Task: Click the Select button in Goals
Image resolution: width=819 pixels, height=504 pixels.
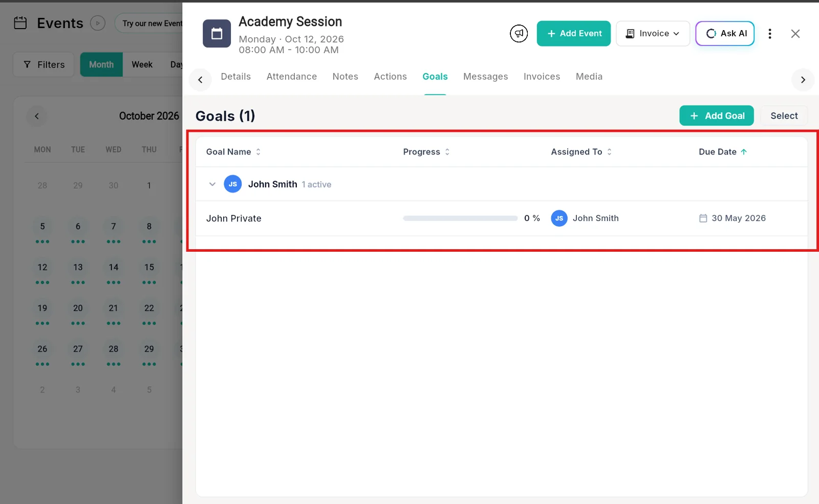Action: [784, 116]
